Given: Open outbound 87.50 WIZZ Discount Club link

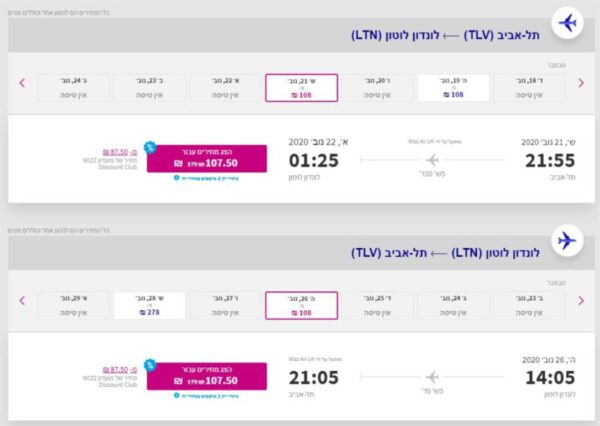Looking at the screenshot, I should [119, 152].
